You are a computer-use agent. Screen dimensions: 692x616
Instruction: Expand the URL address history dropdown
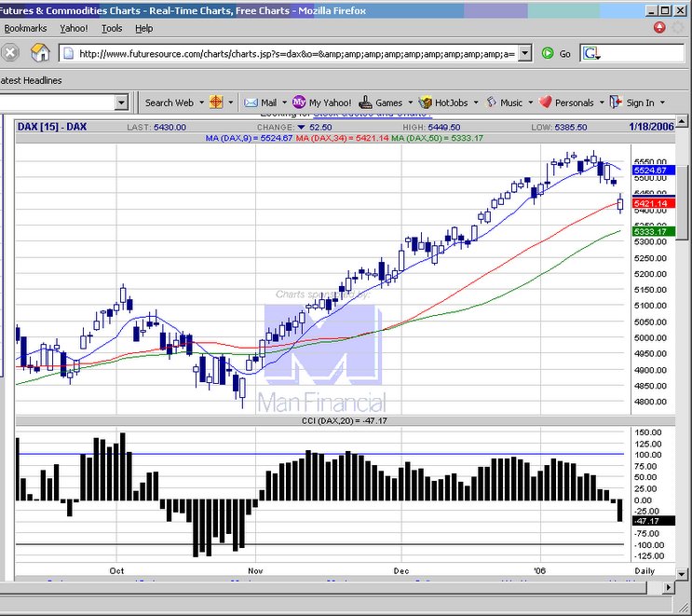click(x=524, y=53)
